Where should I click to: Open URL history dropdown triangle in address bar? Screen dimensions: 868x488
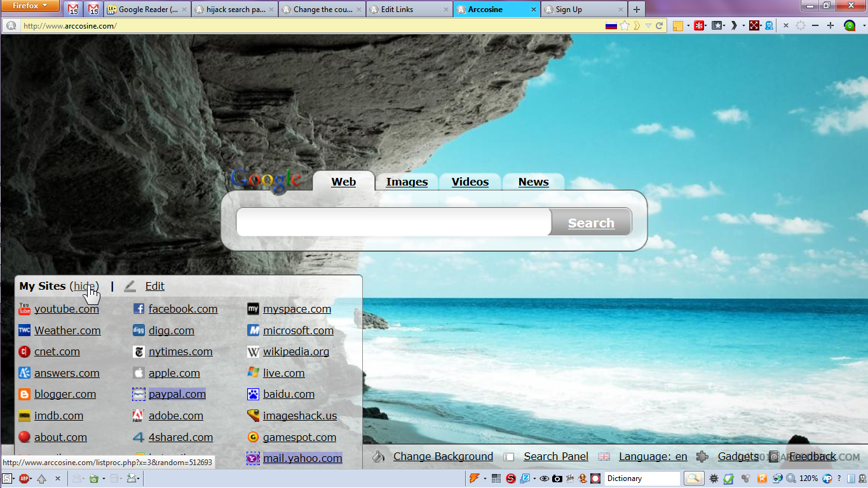click(x=649, y=26)
